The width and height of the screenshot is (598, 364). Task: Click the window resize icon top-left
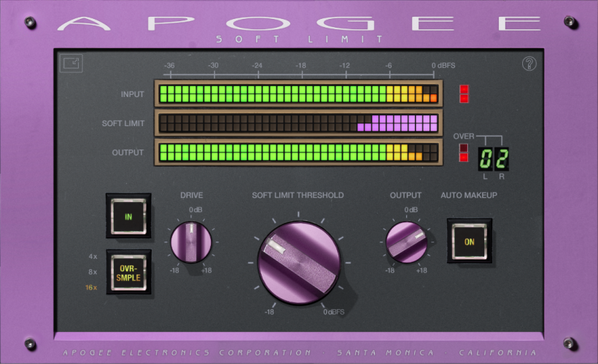pos(71,63)
